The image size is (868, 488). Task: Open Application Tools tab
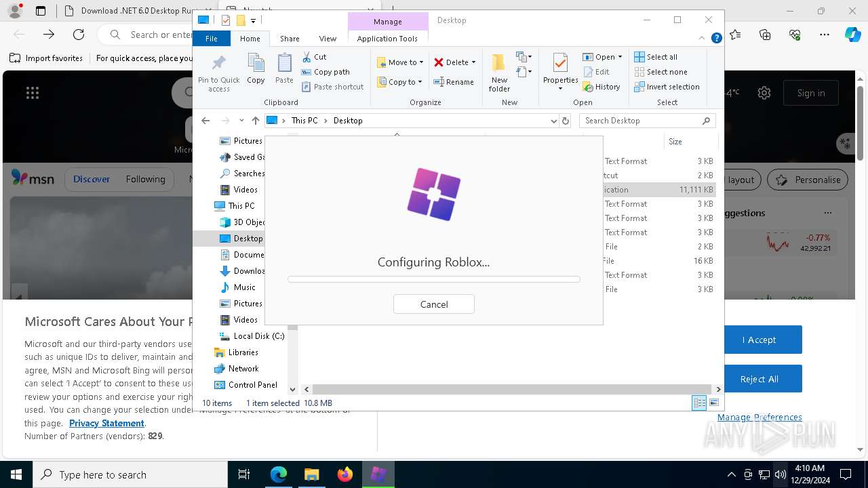point(387,39)
